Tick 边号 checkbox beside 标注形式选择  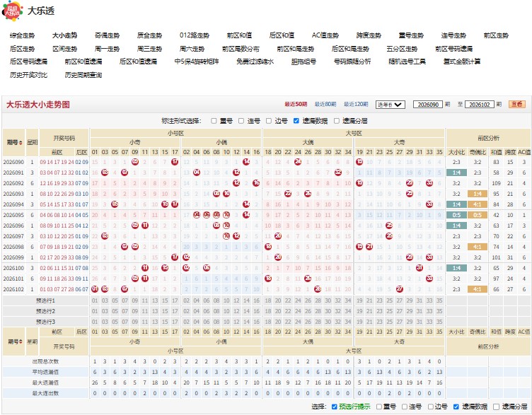pyautogui.click(x=269, y=121)
